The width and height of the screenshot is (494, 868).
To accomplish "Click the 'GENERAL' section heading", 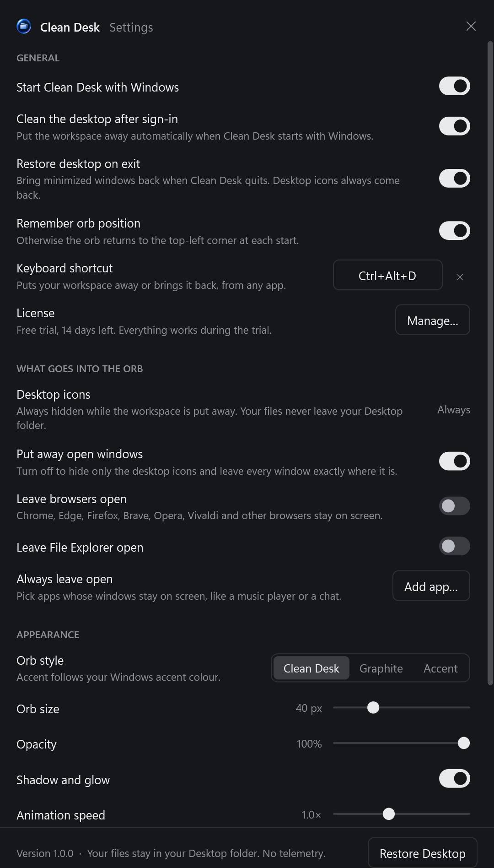I will coord(38,58).
